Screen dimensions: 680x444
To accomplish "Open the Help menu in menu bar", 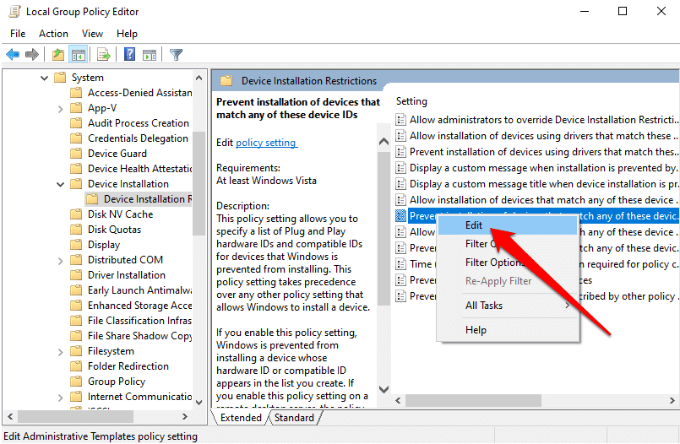I will 127,33.
